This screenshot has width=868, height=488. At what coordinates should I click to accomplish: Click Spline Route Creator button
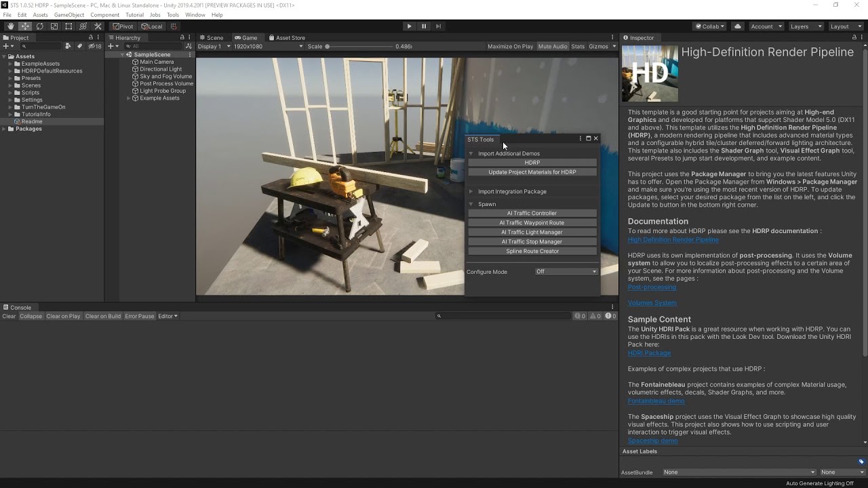coord(532,251)
